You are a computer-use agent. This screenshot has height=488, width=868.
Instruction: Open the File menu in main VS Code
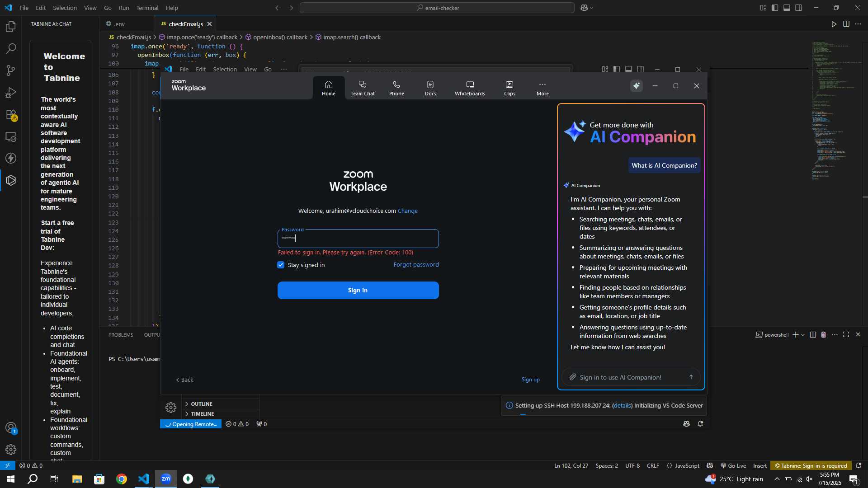24,8
